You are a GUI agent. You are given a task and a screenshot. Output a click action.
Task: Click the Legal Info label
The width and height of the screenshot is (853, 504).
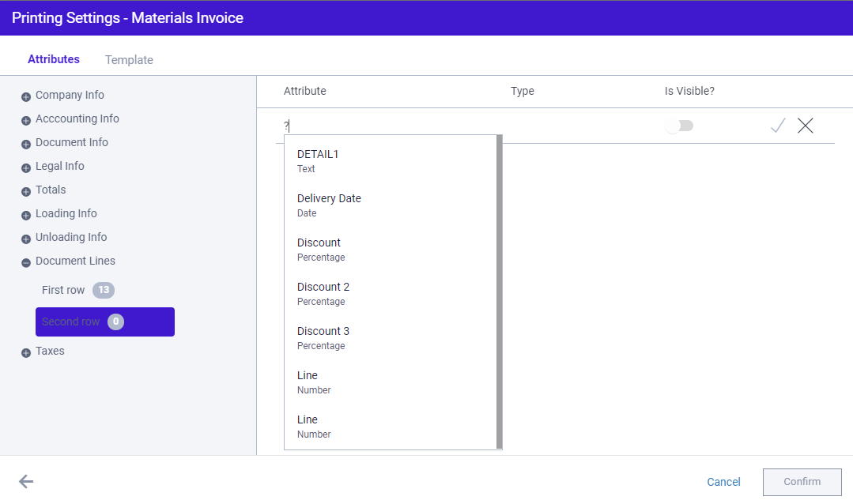(x=60, y=166)
